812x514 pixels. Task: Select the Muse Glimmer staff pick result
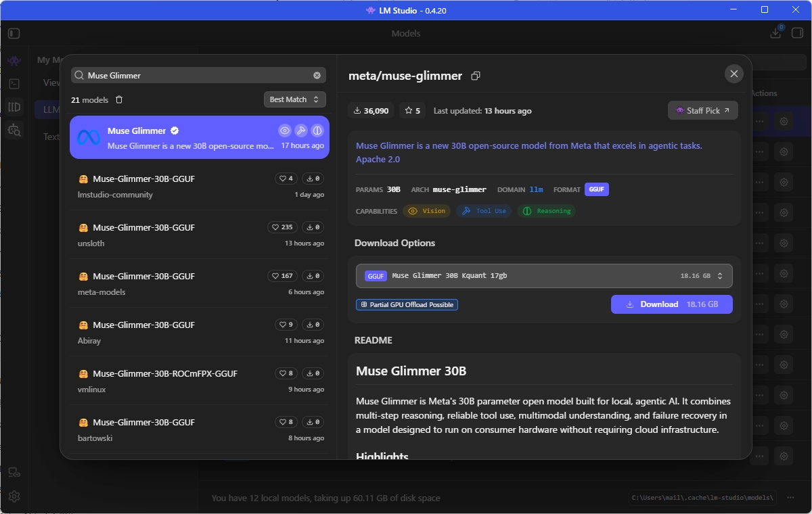200,137
